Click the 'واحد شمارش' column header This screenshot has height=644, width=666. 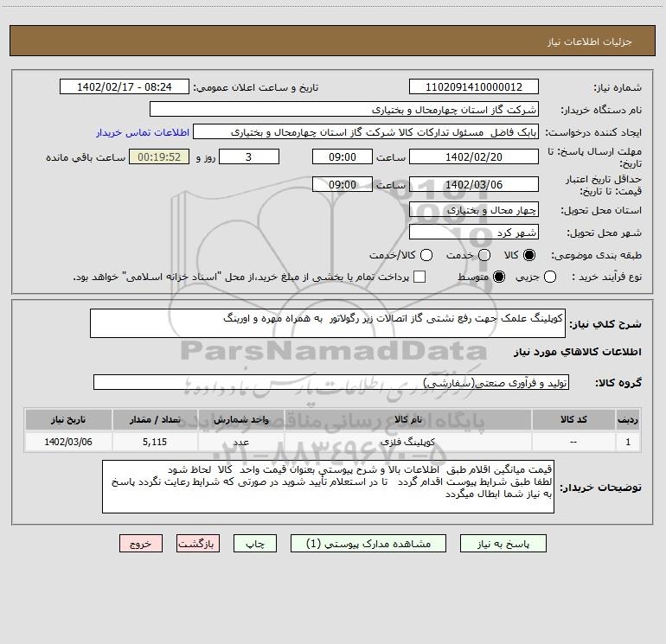(240, 419)
